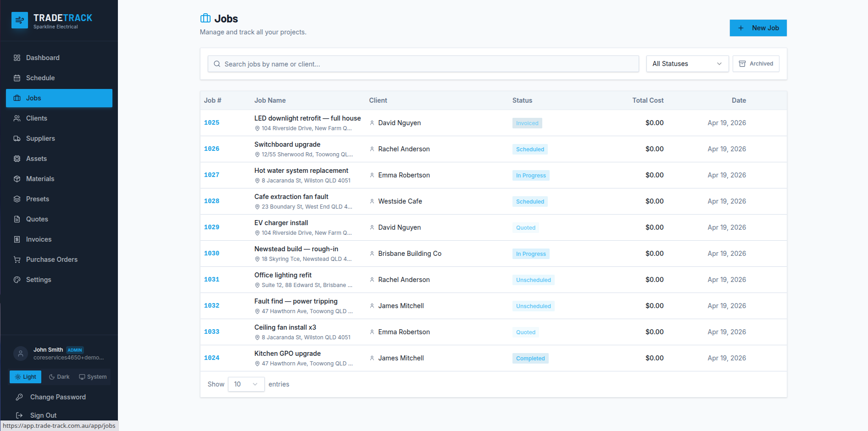The image size is (868, 431).
Task: Sort by the Total Cost column header
Action: point(648,100)
